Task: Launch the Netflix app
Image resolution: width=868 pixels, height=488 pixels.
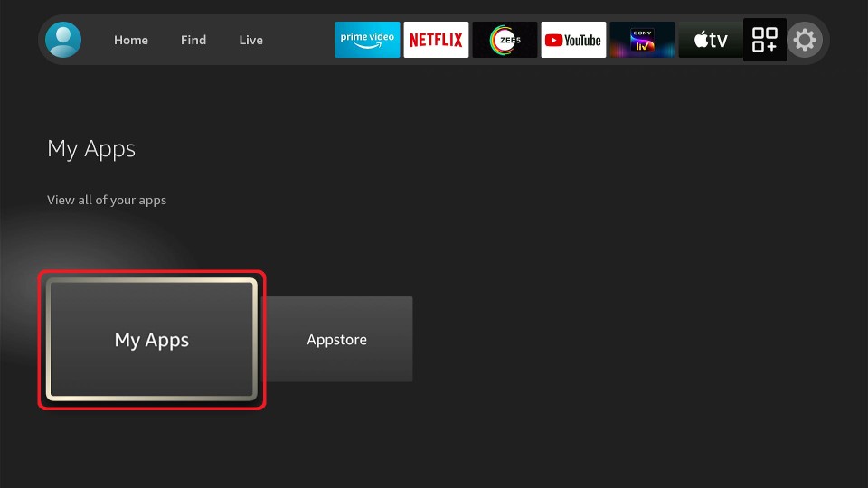Action: (x=436, y=40)
